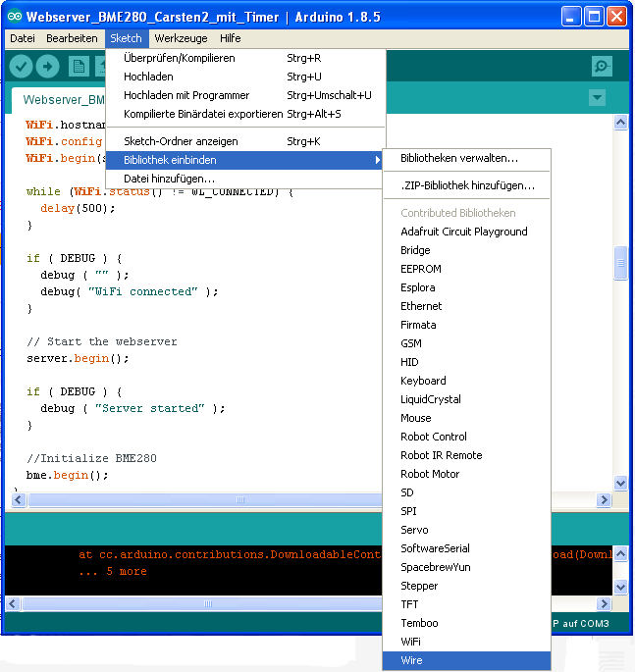635x672 pixels.
Task: Click console horizontal scrollbar left arrow
Action: tap(12, 604)
